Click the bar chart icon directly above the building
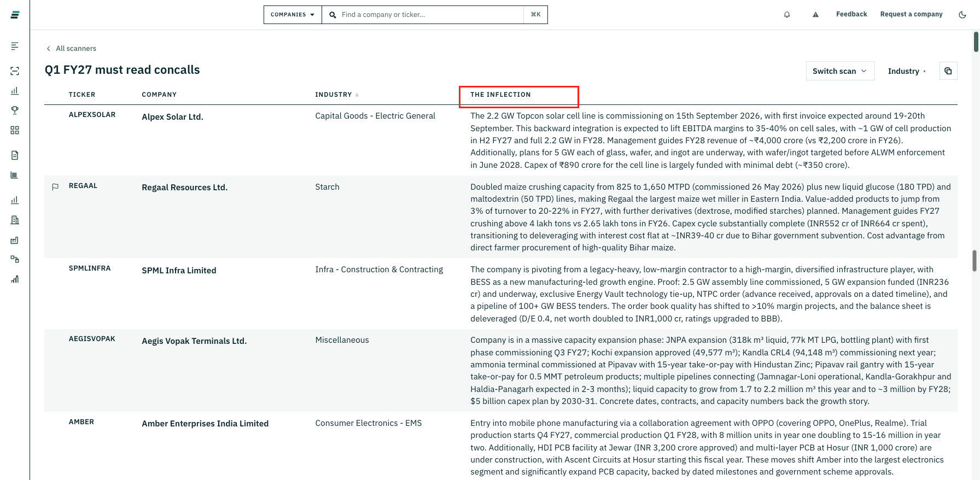980x480 pixels. point(15,200)
